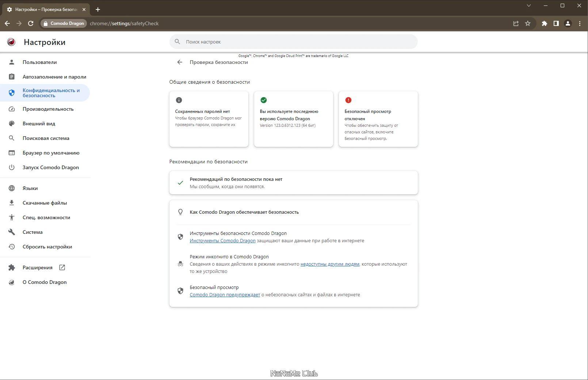
Task: Select Конфиденциальность и безопасность in sidebar
Action: 45,93
